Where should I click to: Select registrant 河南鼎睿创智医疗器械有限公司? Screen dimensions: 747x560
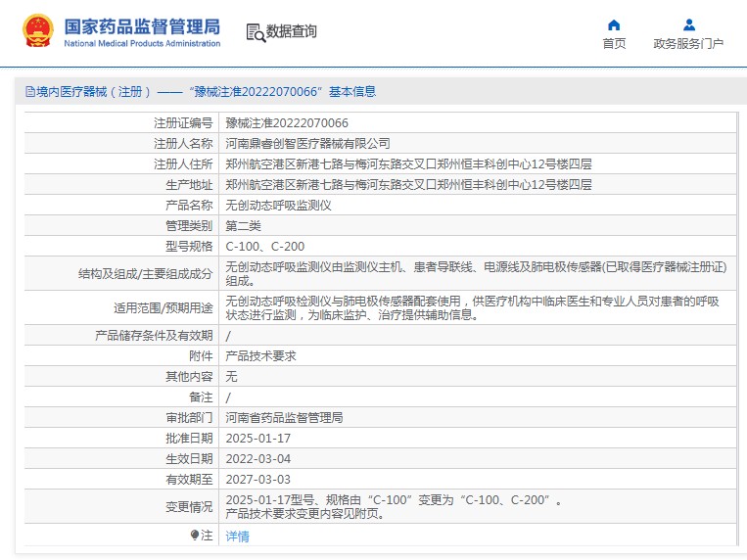(307, 144)
